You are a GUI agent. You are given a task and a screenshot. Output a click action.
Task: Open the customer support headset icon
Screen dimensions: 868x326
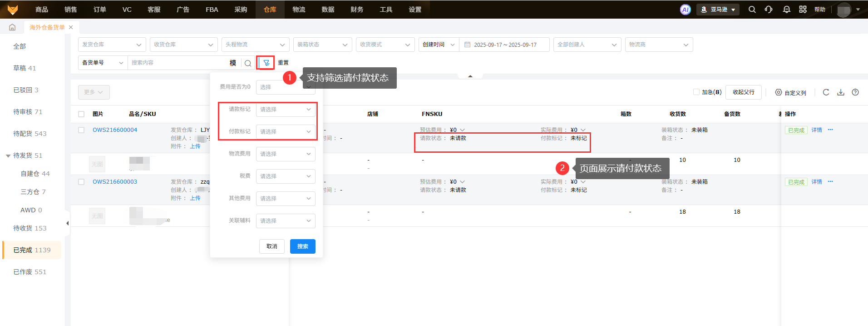tap(769, 10)
